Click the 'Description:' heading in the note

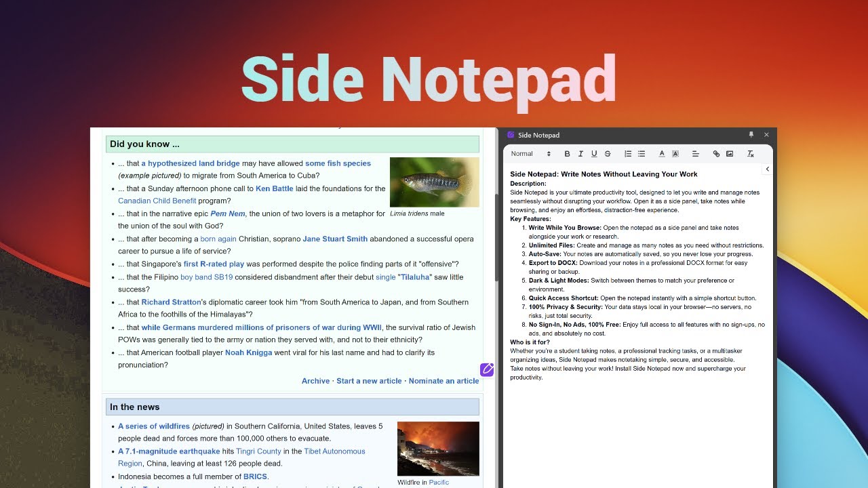click(528, 184)
